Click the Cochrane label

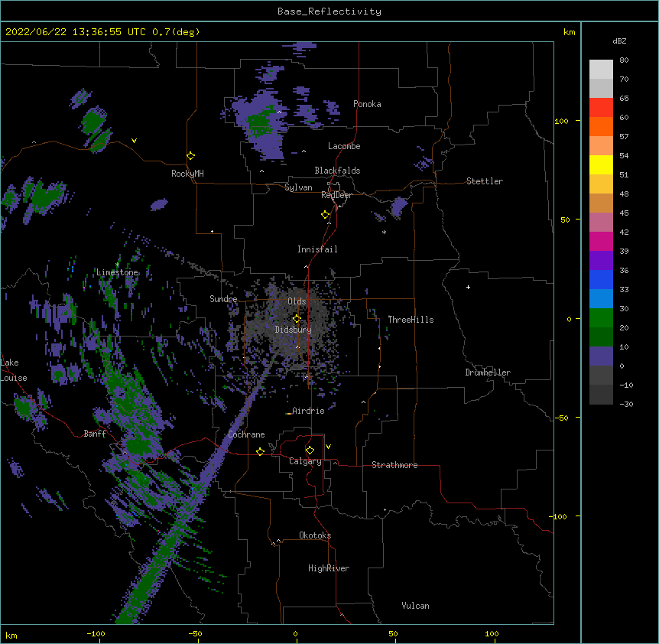[246, 434]
